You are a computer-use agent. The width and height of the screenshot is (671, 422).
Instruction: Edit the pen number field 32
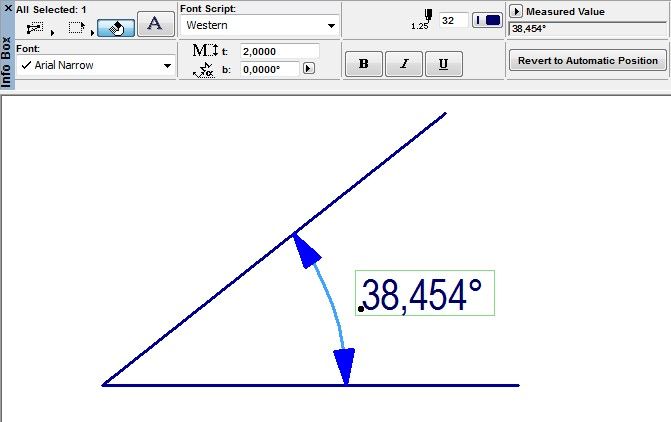pos(454,21)
